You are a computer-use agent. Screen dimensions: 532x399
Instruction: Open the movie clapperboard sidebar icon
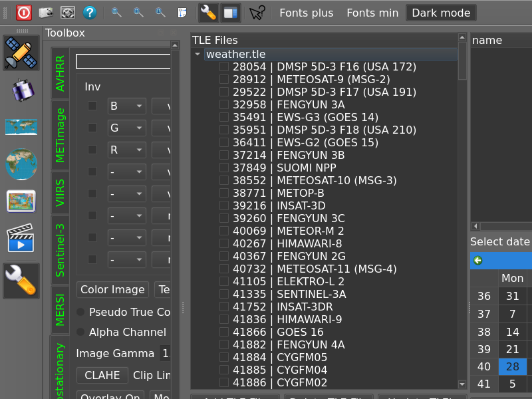21,238
